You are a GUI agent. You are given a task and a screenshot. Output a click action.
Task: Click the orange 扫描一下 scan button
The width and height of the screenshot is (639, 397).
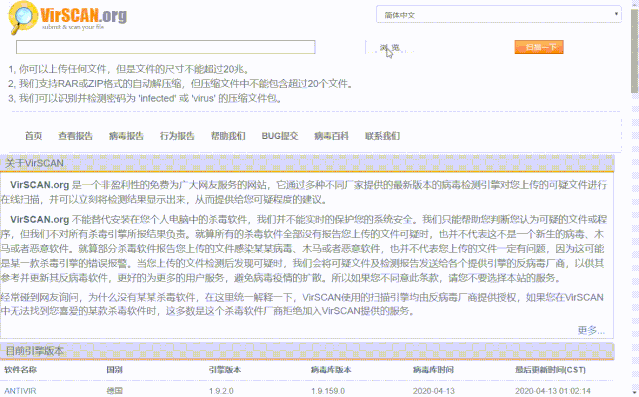[x=539, y=47]
